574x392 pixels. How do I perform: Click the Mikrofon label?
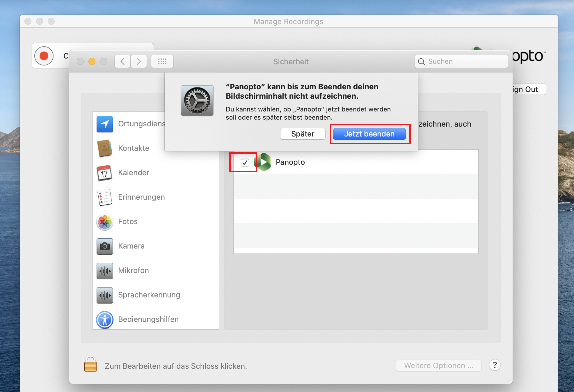click(134, 270)
